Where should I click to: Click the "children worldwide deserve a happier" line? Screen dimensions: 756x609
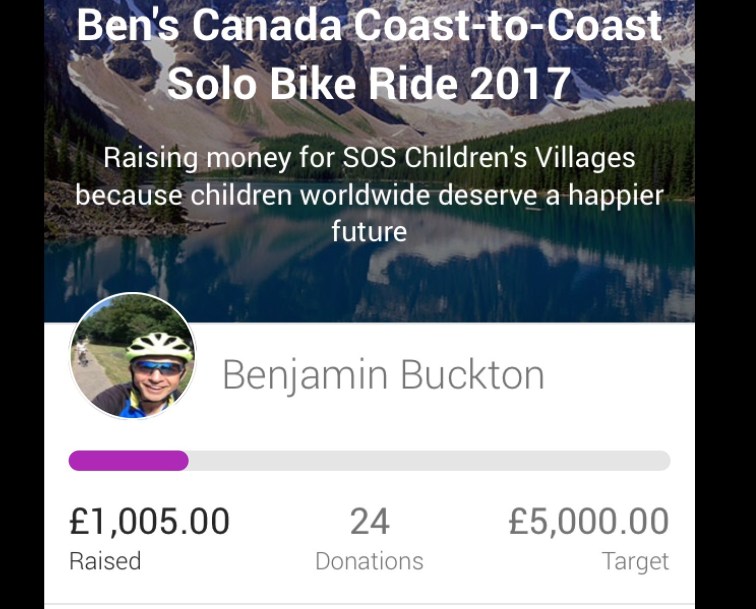point(369,194)
